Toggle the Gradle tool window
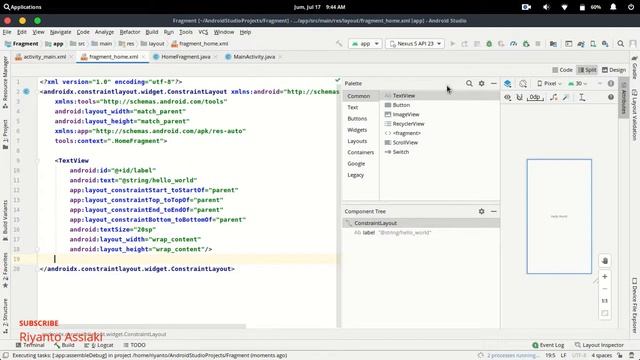The height and width of the screenshot is (360, 640). (635, 68)
